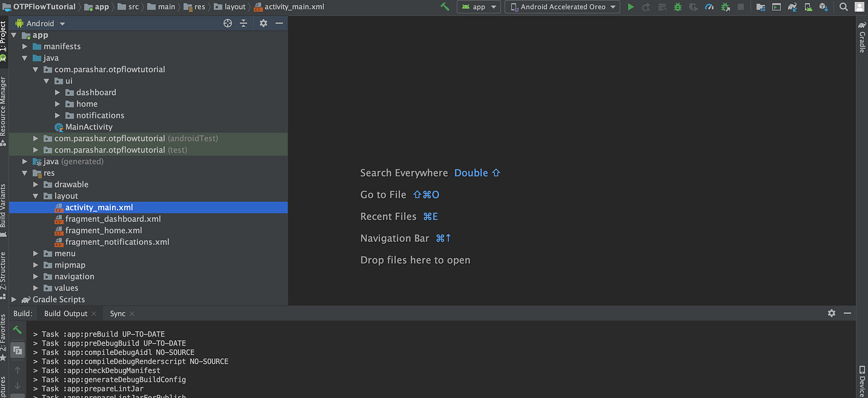868x398 pixels.
Task: Select opened file with the crosshair locate icon
Action: (x=227, y=23)
